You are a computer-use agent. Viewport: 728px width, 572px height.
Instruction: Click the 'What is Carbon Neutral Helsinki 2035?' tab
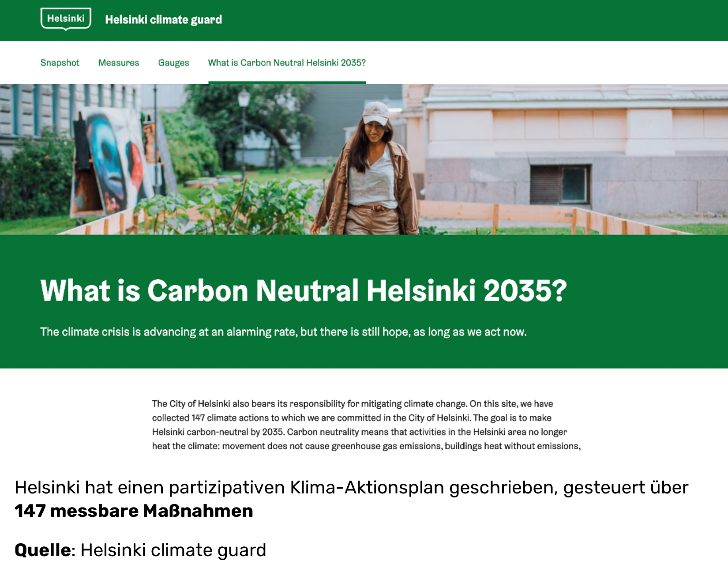coord(287,63)
